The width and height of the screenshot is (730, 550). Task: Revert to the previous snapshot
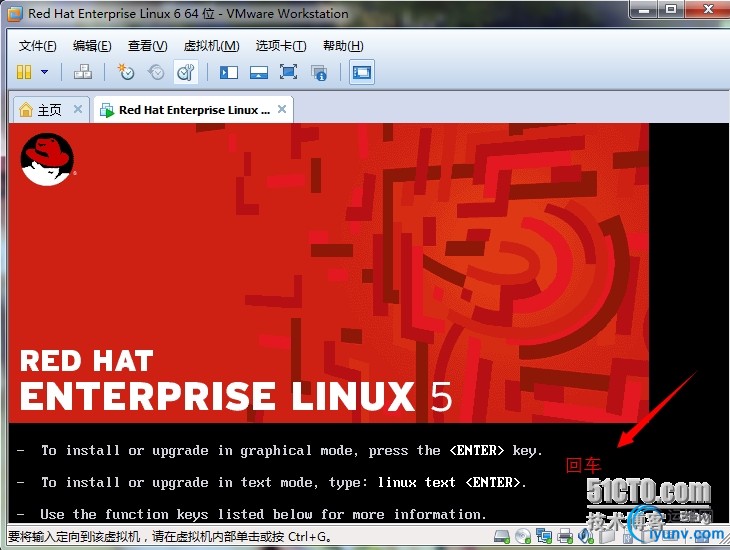(156, 72)
